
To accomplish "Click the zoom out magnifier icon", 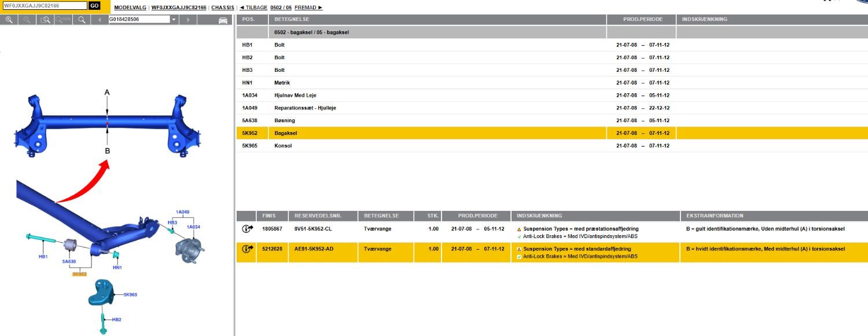I will (x=27, y=20).
